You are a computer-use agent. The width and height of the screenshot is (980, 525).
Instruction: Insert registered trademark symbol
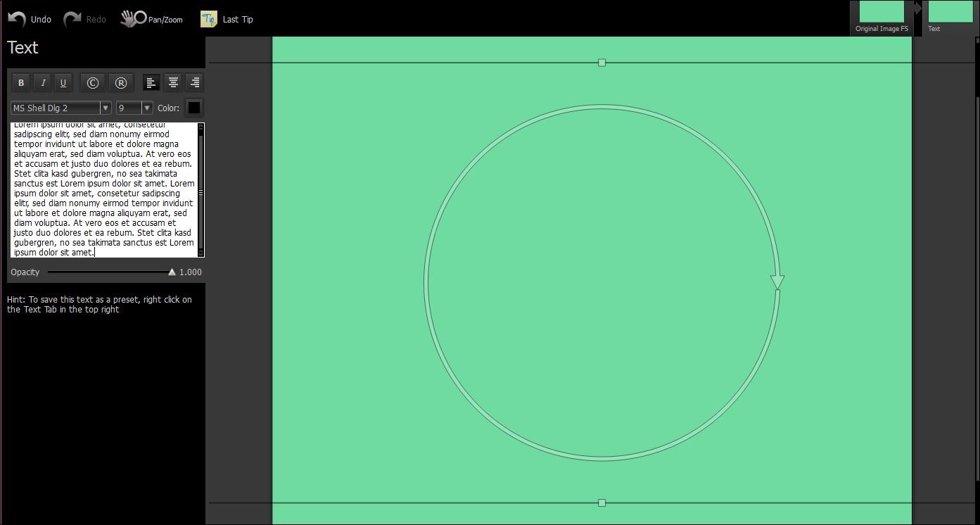120,83
